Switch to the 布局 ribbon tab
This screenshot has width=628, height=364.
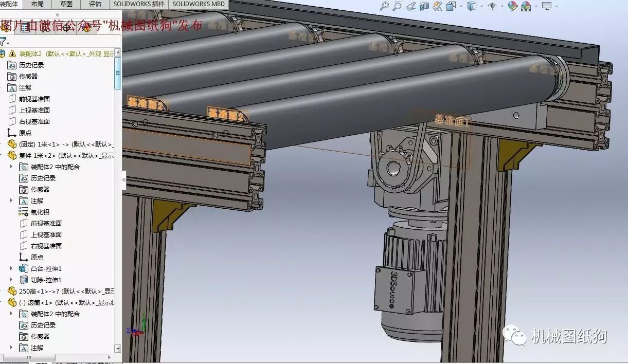pyautogui.click(x=37, y=4)
